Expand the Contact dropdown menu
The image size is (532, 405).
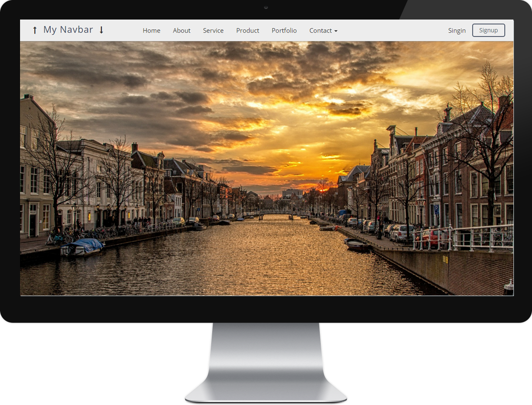click(x=323, y=30)
